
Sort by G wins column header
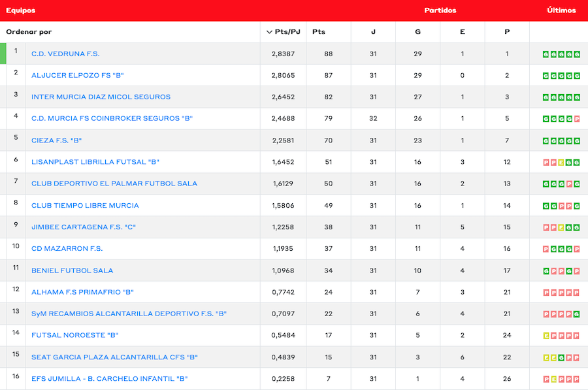click(417, 32)
